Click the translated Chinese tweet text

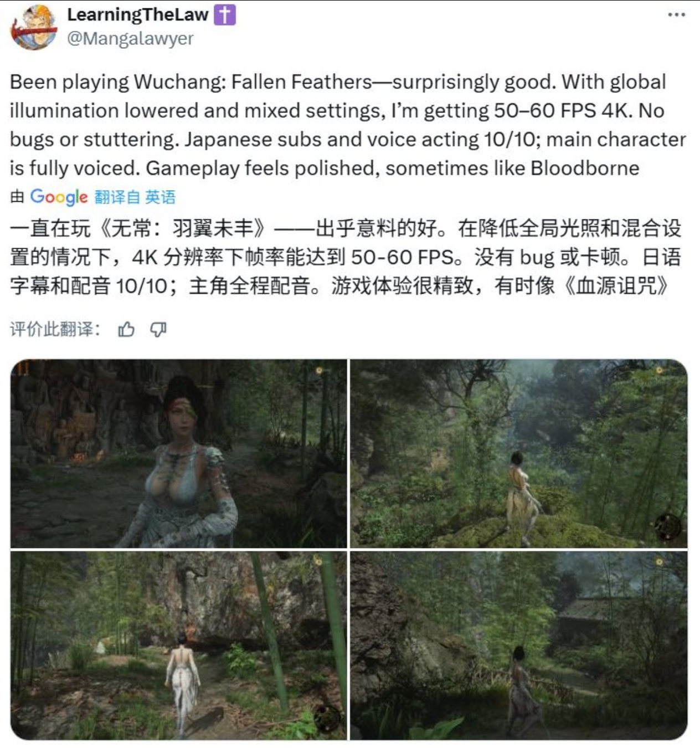346,257
